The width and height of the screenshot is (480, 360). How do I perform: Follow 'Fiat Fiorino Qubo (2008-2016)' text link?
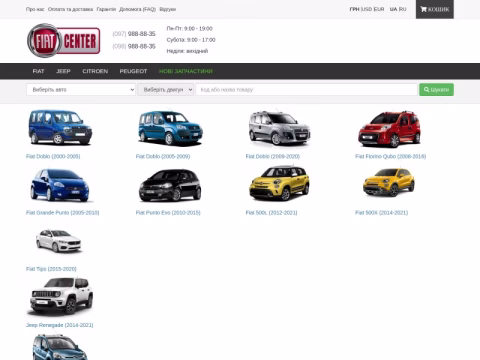coord(391,156)
